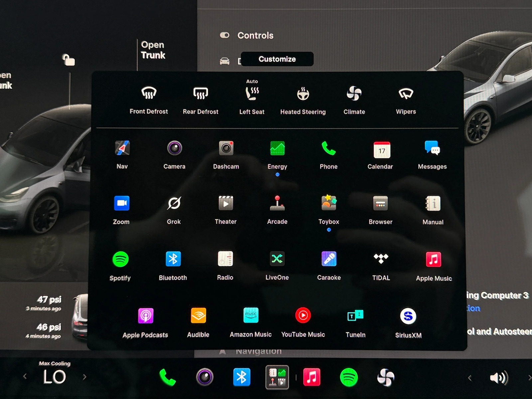Launch Spotify from the app grid
The width and height of the screenshot is (532, 399).
coord(120,266)
